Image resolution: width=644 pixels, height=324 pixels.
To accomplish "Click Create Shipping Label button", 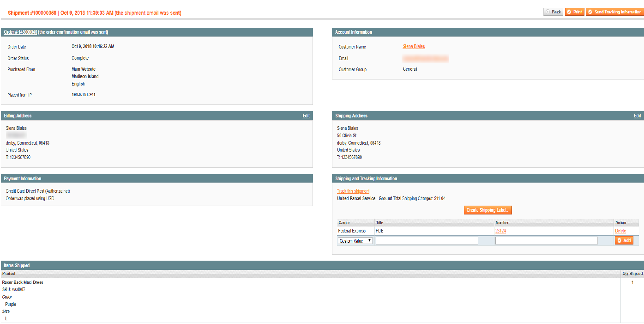I will tap(488, 210).
